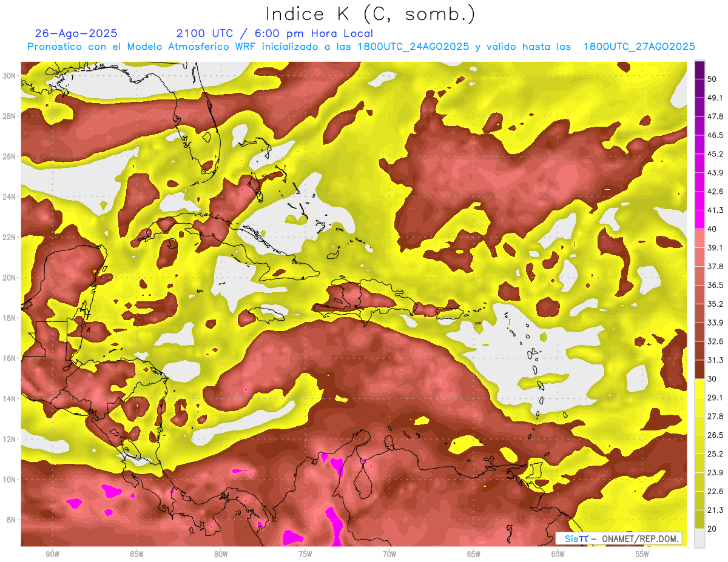Click the legend value "49.1"
Image resolution: width=728 pixels, height=562 pixels.
pos(715,98)
